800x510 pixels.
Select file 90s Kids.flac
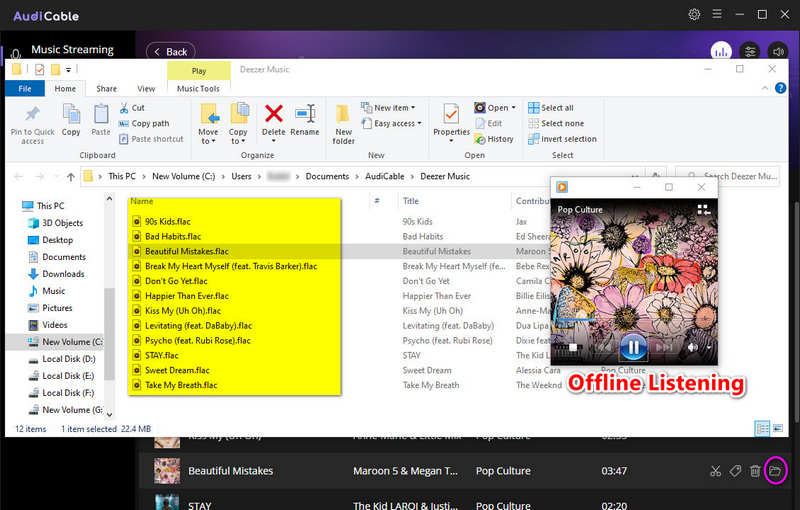point(167,221)
